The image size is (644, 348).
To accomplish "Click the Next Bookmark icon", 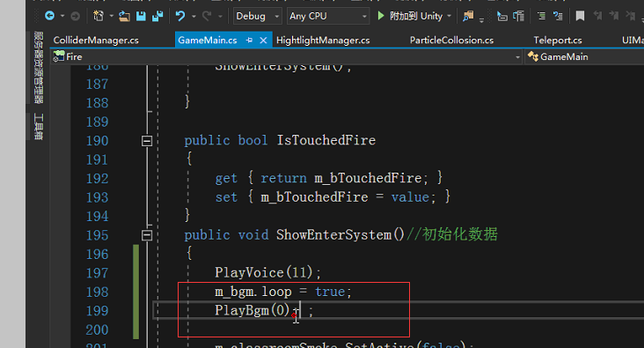I will 613,16.
